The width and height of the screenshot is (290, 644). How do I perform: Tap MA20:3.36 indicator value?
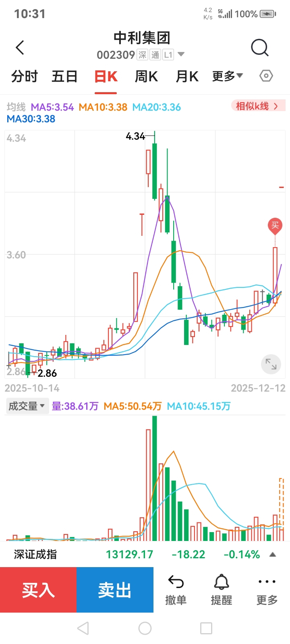pyautogui.click(x=157, y=107)
